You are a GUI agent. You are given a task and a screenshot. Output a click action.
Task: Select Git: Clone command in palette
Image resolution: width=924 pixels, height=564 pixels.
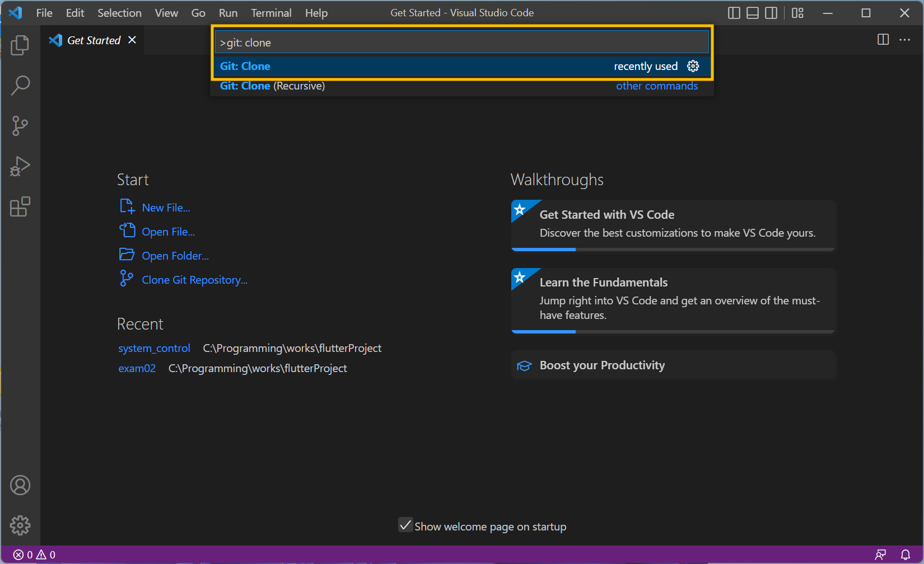[x=462, y=66]
